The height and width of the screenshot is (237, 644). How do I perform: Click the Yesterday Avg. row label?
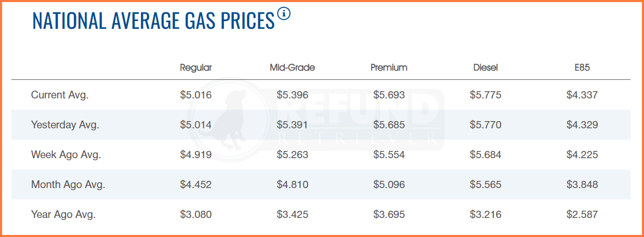[x=65, y=125]
